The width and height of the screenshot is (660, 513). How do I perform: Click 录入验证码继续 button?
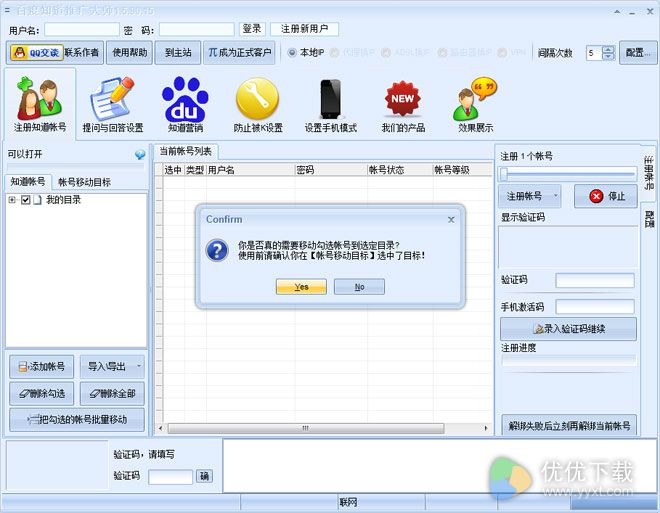[x=568, y=329]
